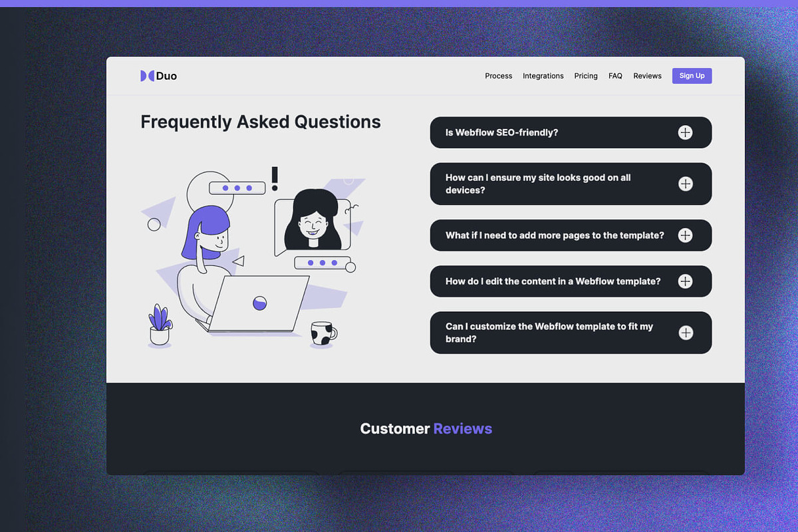Image resolution: width=798 pixels, height=532 pixels.
Task: Click the Frequently Asked Questions heading
Action: click(261, 122)
